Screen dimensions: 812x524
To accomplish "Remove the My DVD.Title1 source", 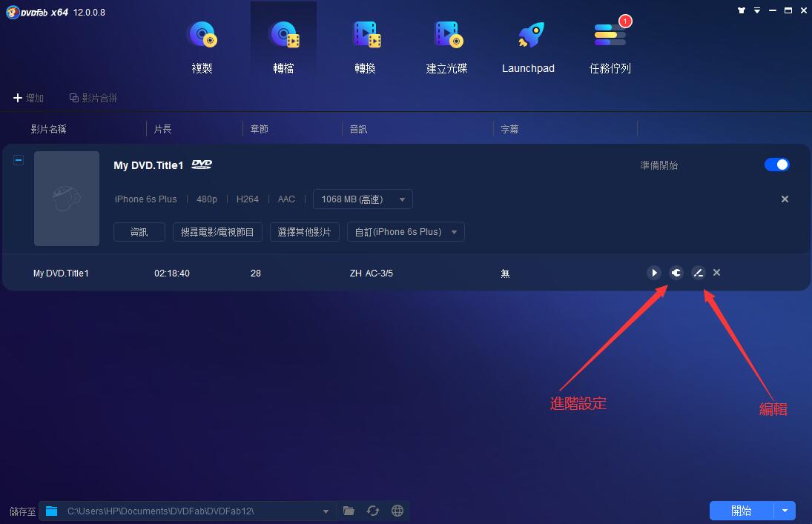I will coord(785,199).
